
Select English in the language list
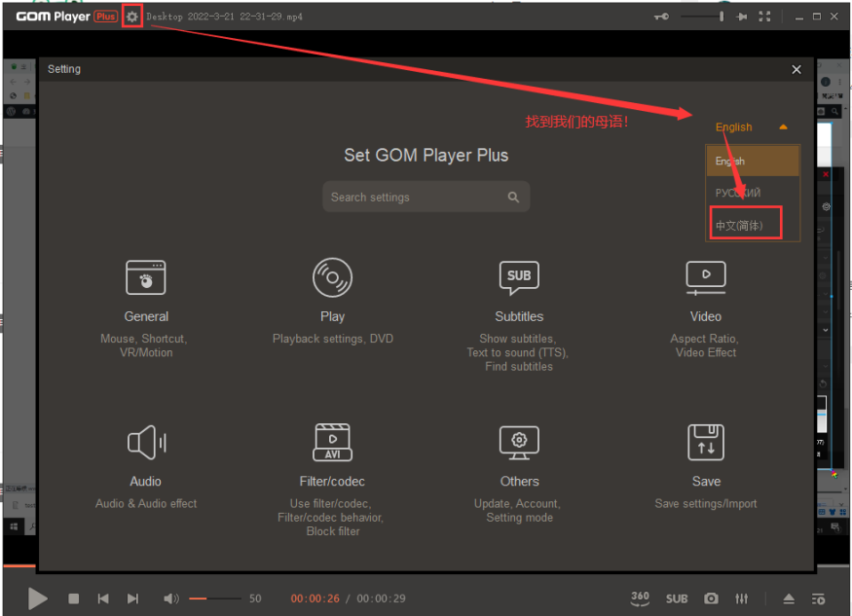pyautogui.click(x=753, y=161)
